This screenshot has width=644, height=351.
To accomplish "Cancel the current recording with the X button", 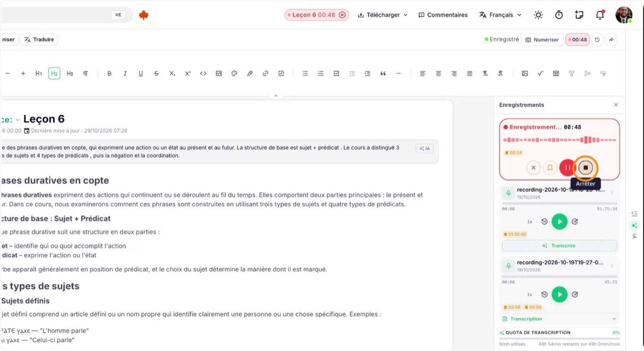I will click(533, 168).
